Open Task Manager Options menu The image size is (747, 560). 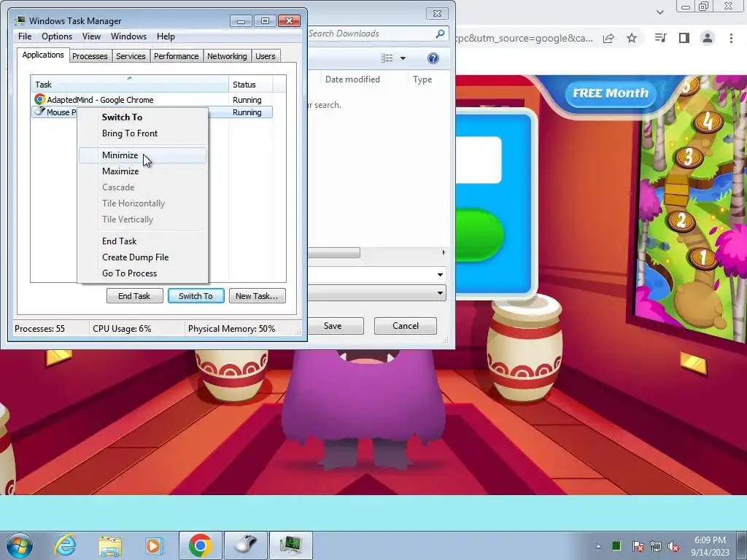[x=57, y=36]
